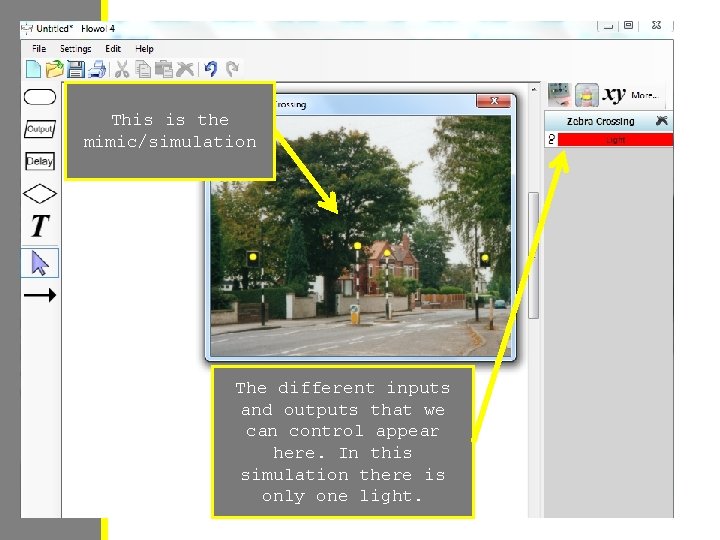The width and height of the screenshot is (720, 540).
Task: Select the Text tool
Action: pos(40,226)
